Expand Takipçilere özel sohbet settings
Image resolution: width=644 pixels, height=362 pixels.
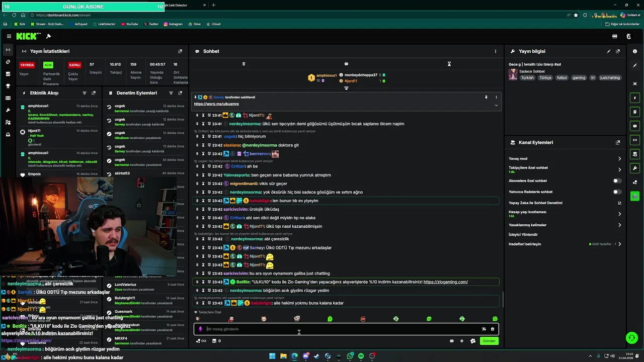click(620, 169)
